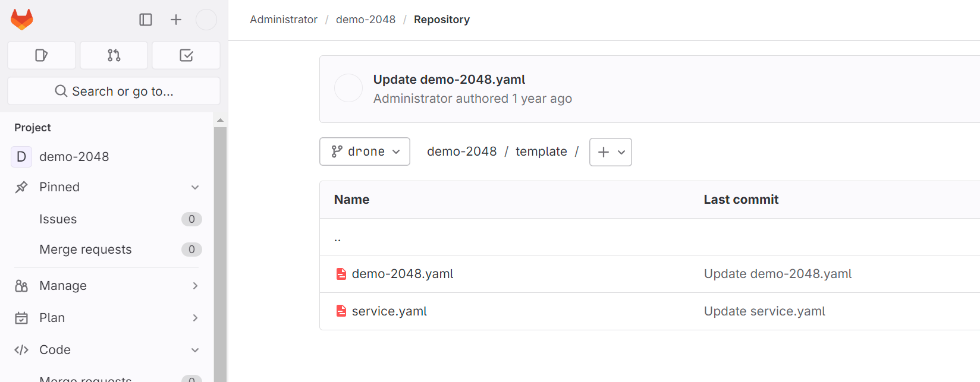This screenshot has height=382, width=980.
Task: Click the Repository breadcrumb
Action: [x=442, y=20]
